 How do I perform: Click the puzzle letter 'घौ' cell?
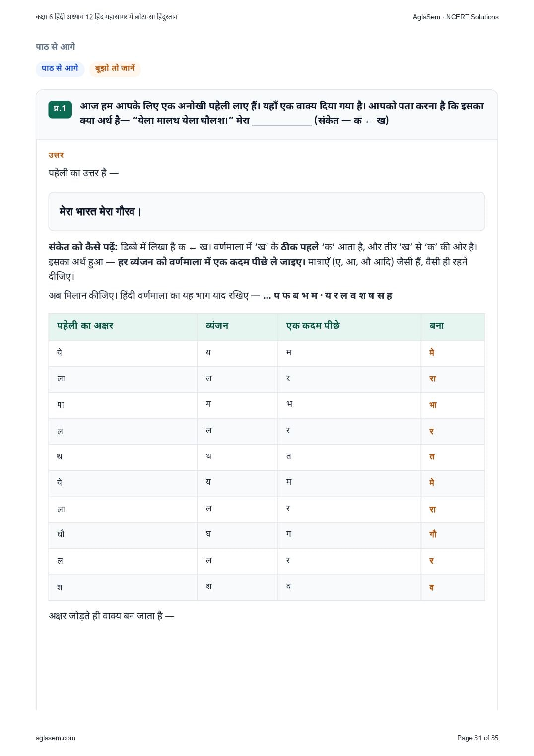tap(61, 534)
